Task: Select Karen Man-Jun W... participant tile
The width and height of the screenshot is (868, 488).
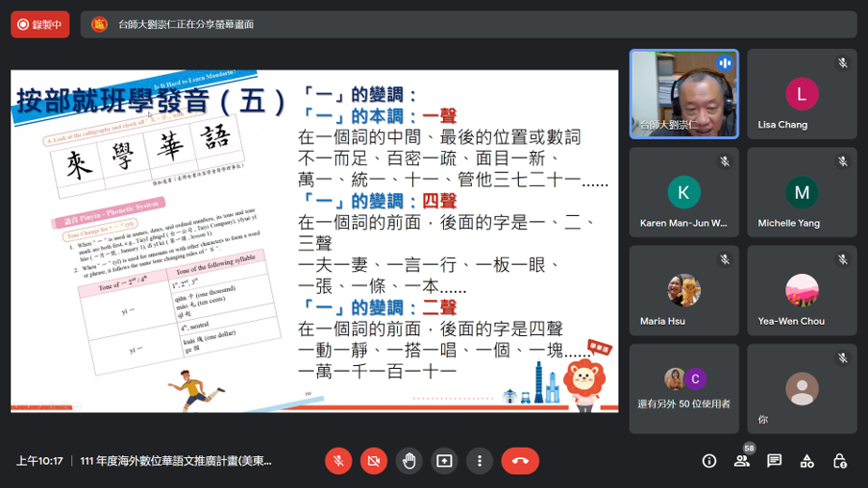Action: (x=684, y=192)
